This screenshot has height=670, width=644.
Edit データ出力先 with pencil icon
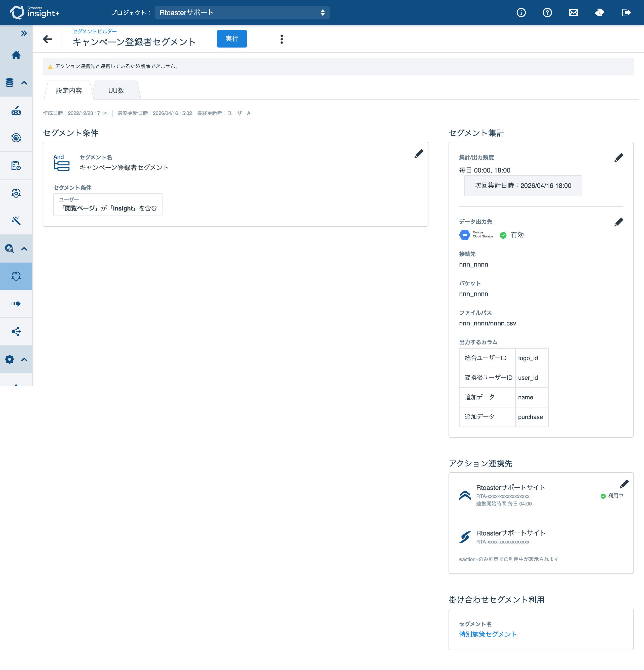click(x=619, y=222)
